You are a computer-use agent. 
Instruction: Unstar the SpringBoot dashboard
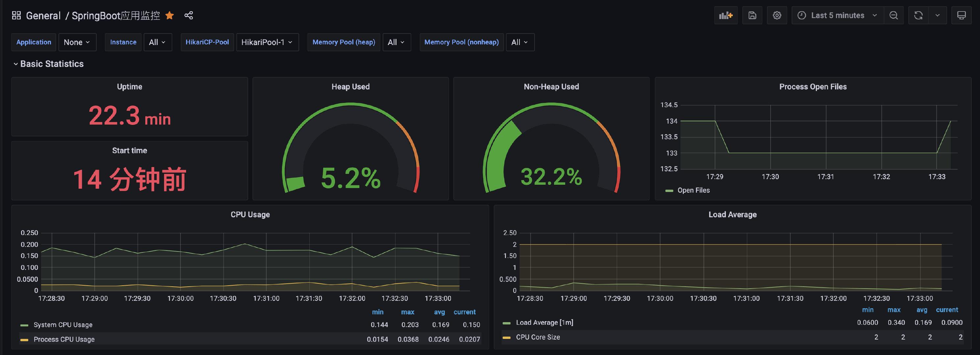coord(170,15)
